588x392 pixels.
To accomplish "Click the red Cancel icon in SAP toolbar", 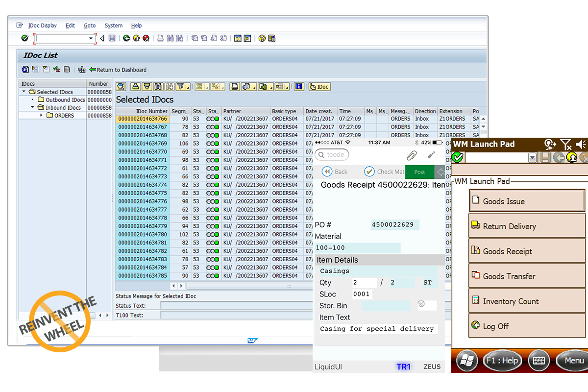I will pos(146,38).
